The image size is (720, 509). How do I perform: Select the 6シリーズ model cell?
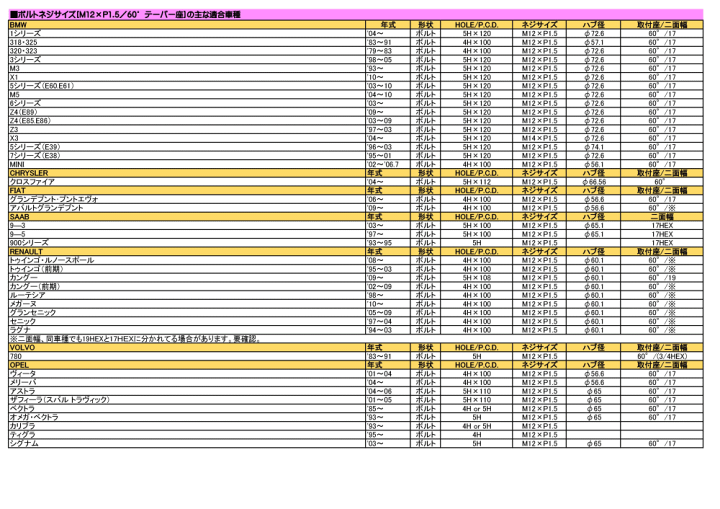[187, 103]
